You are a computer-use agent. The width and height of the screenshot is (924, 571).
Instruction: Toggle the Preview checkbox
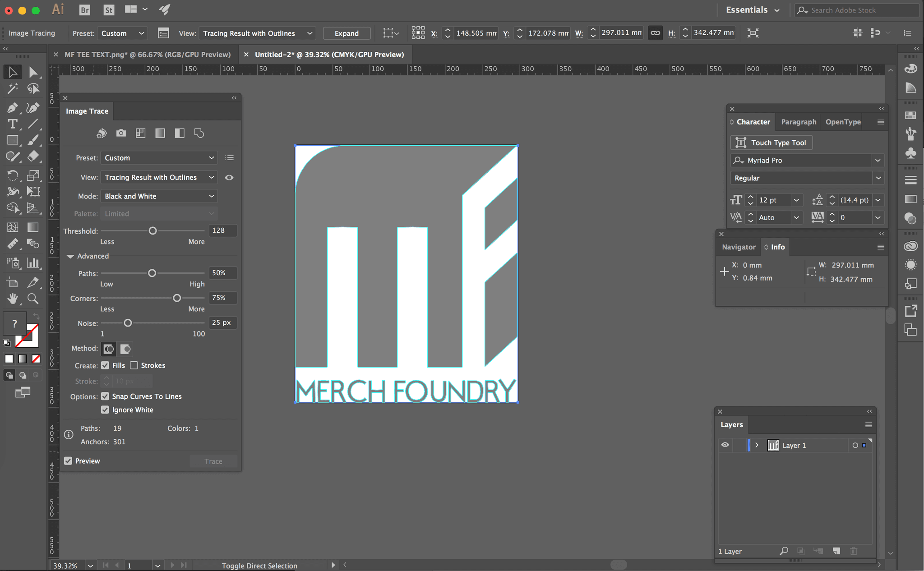coord(68,461)
